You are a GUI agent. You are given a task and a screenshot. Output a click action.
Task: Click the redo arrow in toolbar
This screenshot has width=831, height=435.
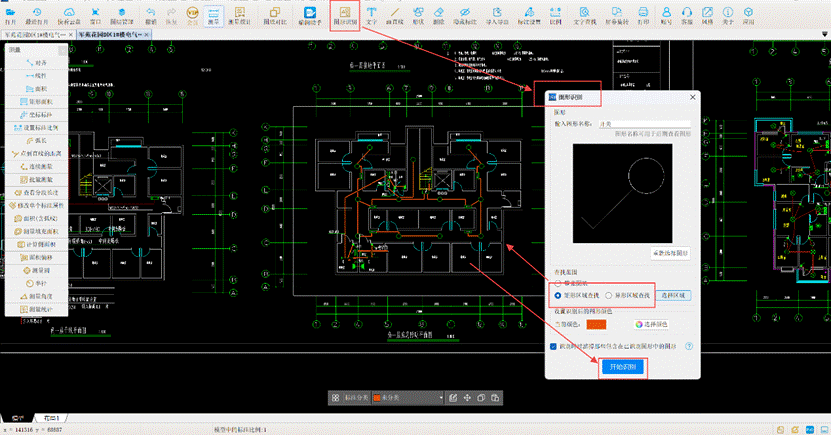(171, 15)
